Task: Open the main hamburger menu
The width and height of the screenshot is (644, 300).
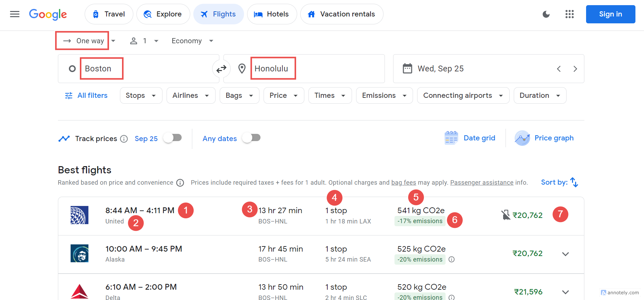Action: [15, 14]
